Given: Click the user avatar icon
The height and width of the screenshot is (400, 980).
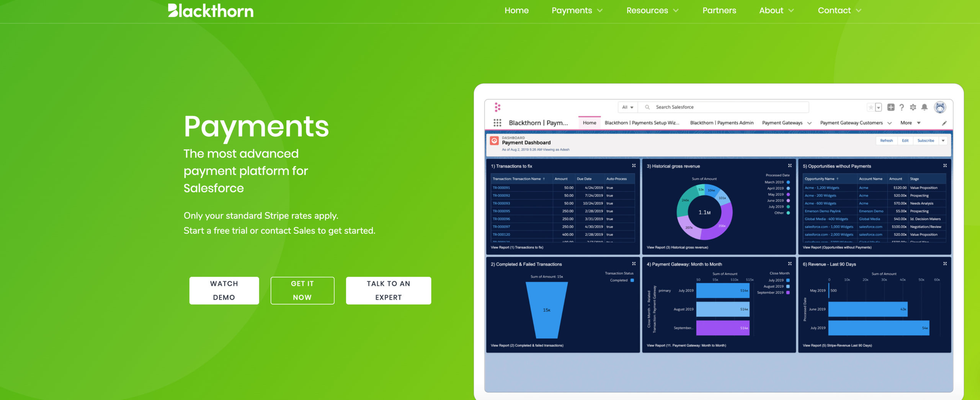Looking at the screenshot, I should coord(940,108).
